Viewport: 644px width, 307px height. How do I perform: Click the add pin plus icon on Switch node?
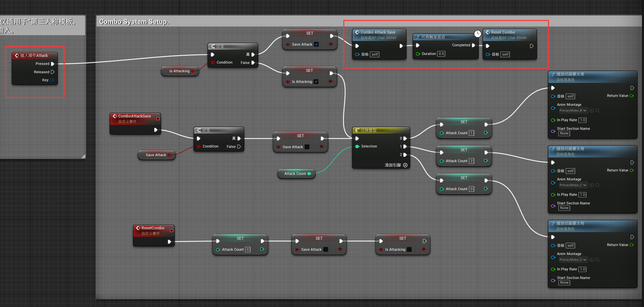(405, 165)
